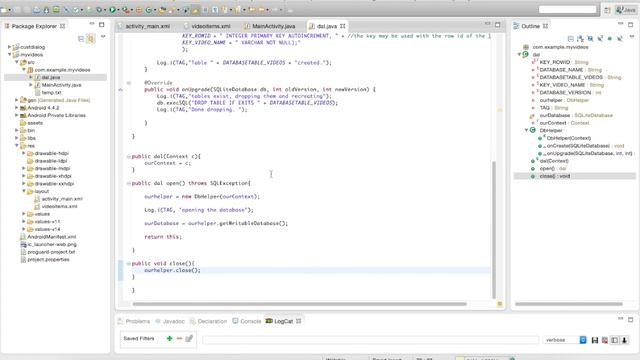640x360 pixels.
Task: Expand the custdialog project
Action: point(9,47)
